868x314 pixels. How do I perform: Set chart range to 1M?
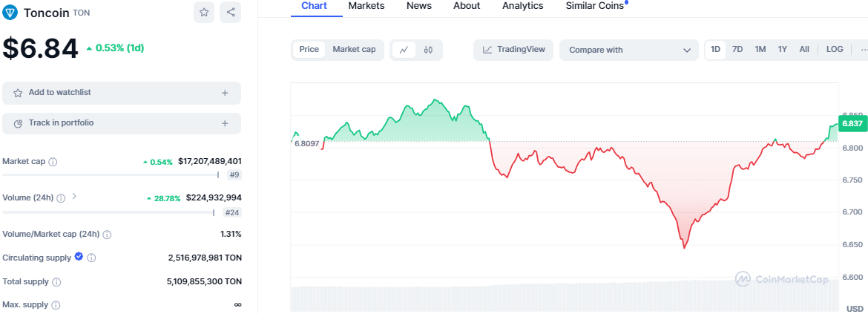tap(760, 49)
